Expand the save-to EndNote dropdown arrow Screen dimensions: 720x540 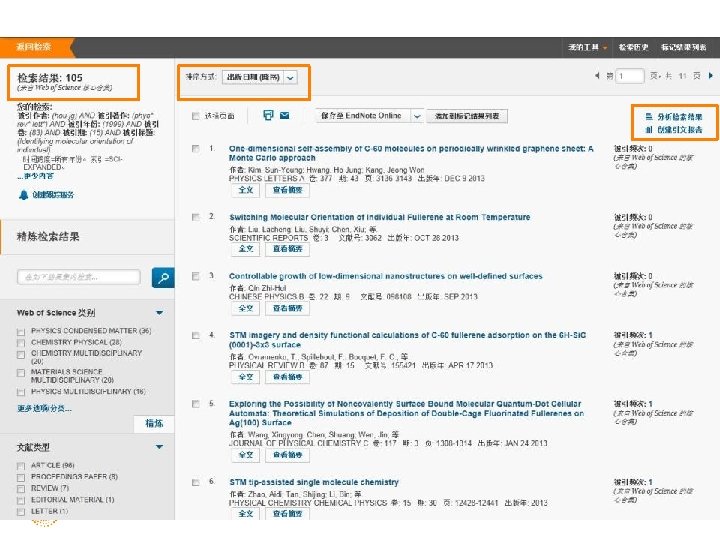tap(417, 116)
